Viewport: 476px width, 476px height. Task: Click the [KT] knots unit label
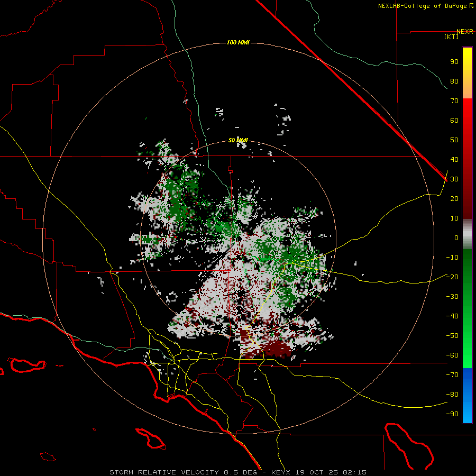click(451, 36)
